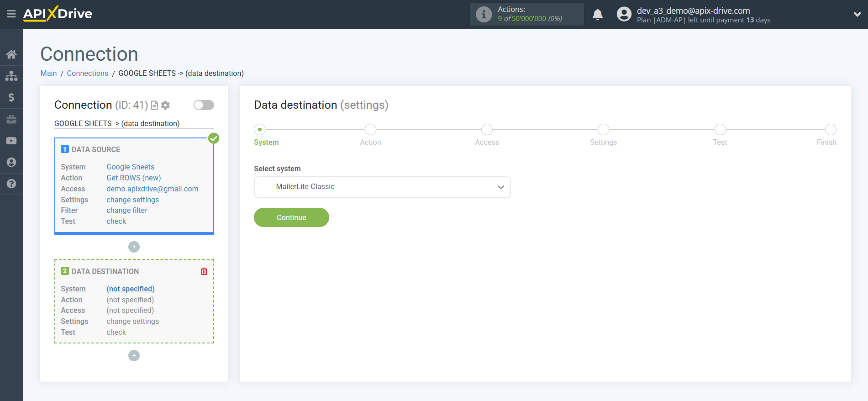
Task: Go to Main breadcrumb link
Action: click(x=48, y=73)
